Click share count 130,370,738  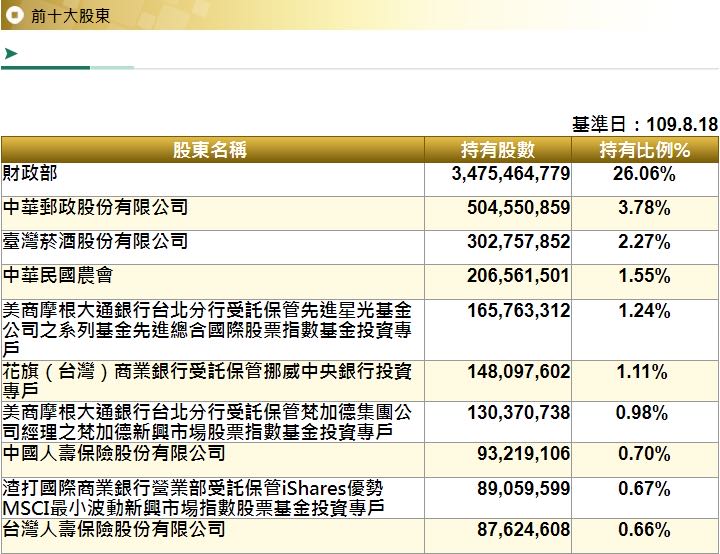pos(518,412)
